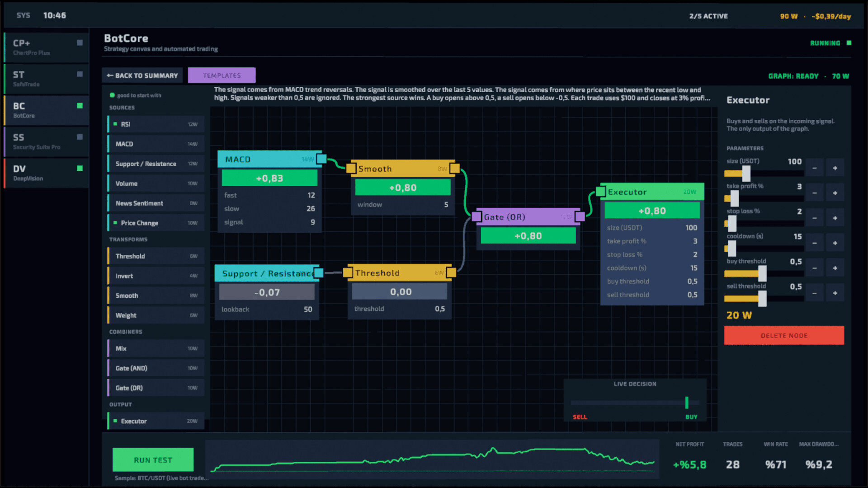Open the DV DeepVision app
868x488 pixels.
click(46, 173)
